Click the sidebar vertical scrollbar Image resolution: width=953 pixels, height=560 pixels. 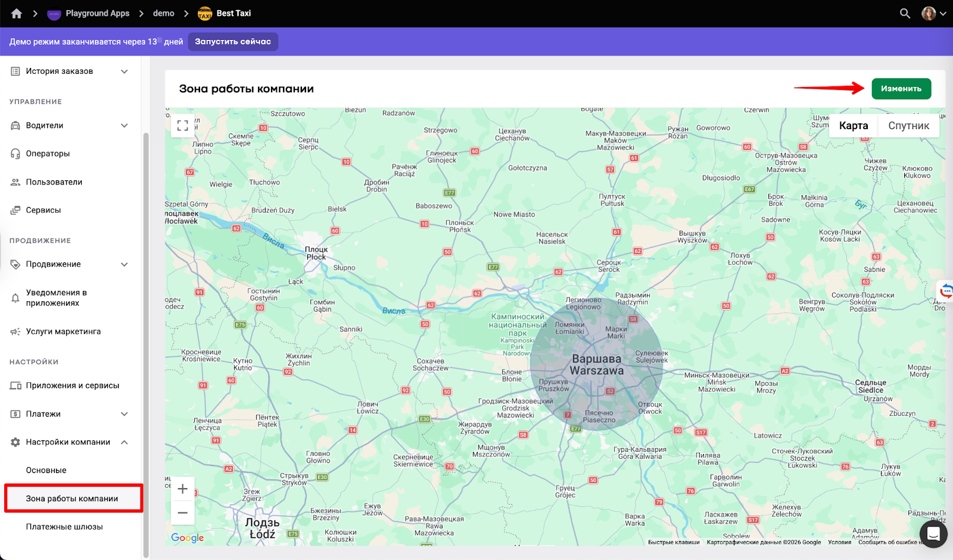coord(146,345)
